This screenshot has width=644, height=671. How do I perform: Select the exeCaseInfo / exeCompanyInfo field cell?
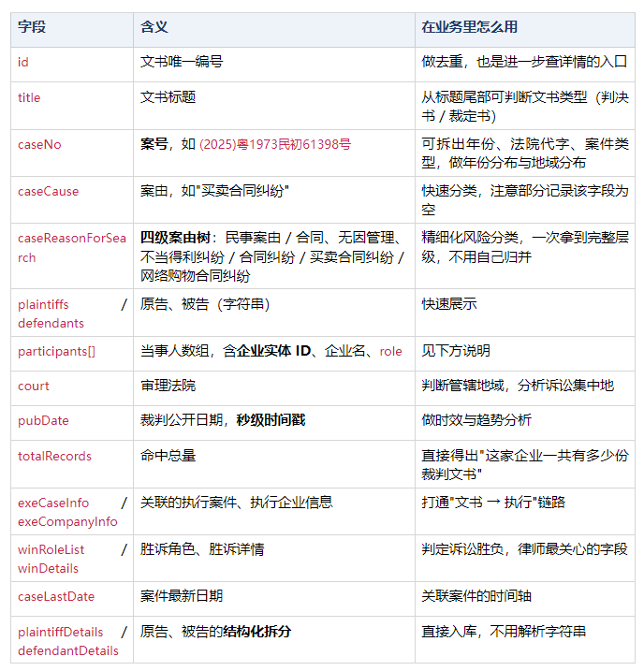coord(72,511)
